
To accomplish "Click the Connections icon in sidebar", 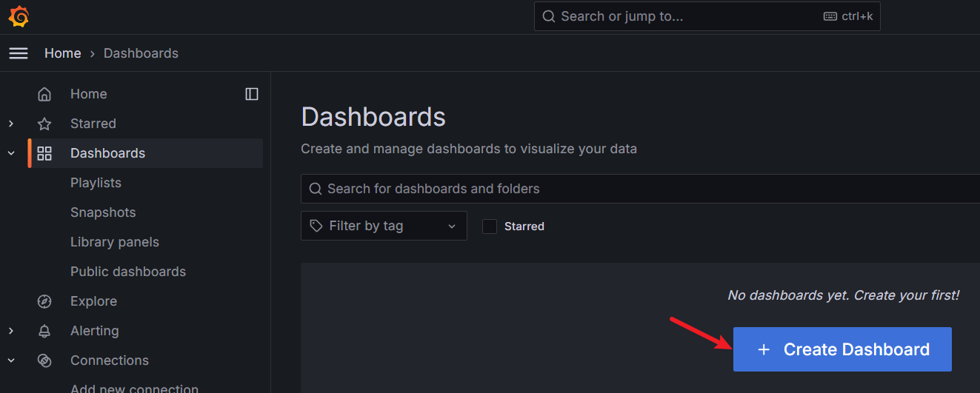I will [x=44, y=360].
